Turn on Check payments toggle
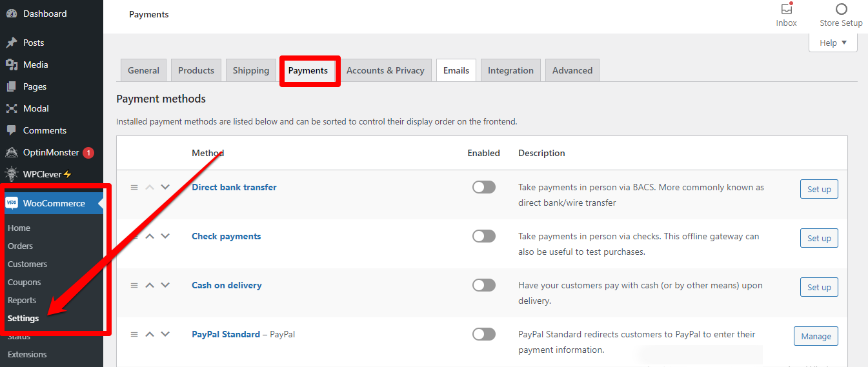This screenshot has height=367, width=868. 483,236
